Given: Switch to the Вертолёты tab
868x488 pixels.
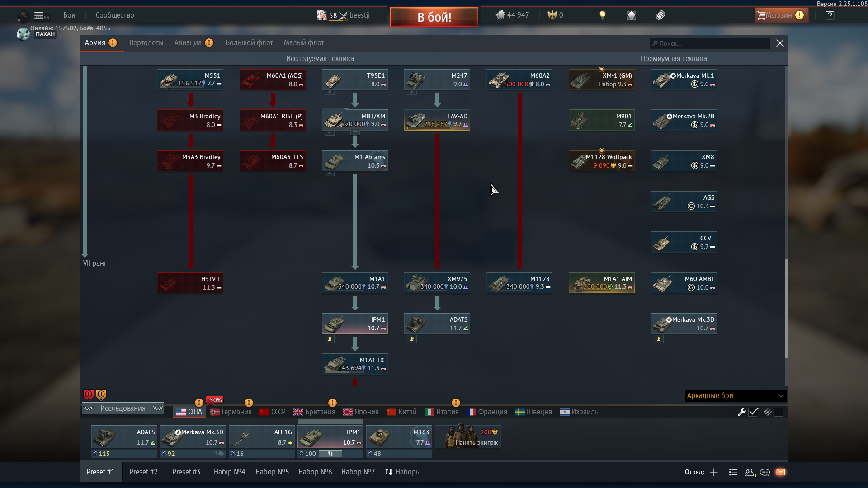Looking at the screenshot, I should click(146, 43).
